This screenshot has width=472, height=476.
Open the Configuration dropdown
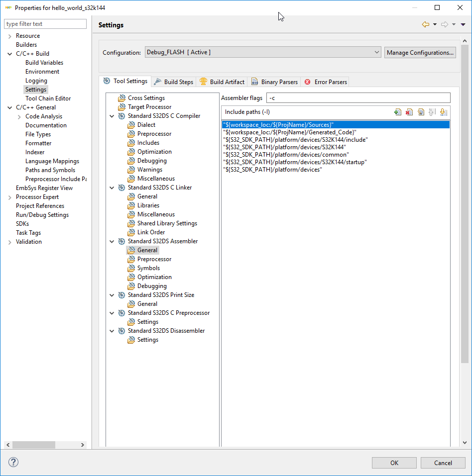coord(263,52)
